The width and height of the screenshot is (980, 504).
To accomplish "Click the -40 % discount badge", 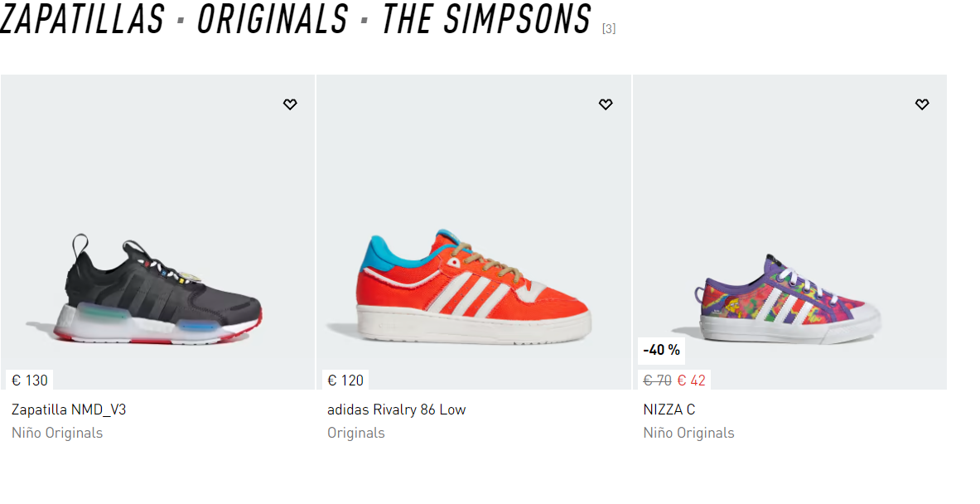I will 662,350.
